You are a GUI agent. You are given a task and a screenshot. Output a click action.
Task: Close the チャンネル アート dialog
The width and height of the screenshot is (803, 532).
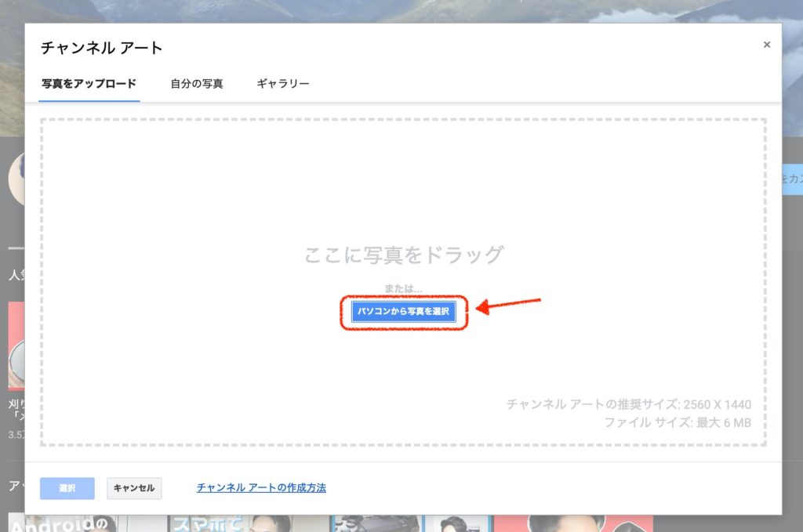[x=767, y=44]
